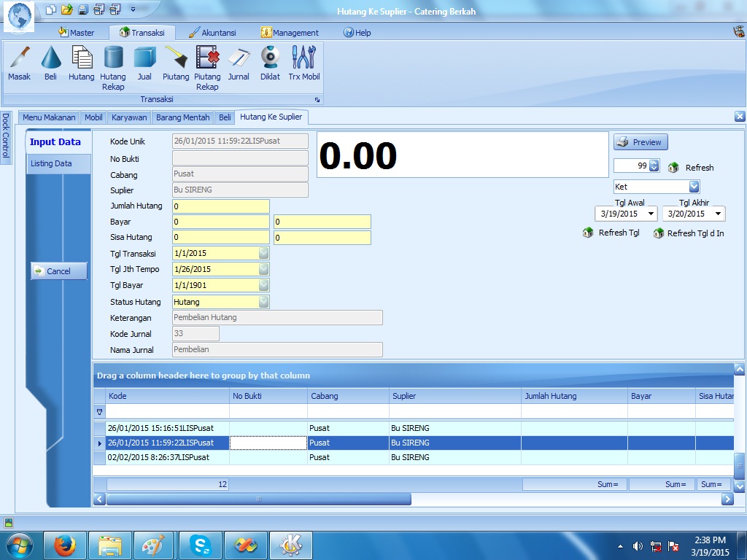Open the Tgl Awal date picker
The width and height of the screenshot is (747, 560).
651,214
